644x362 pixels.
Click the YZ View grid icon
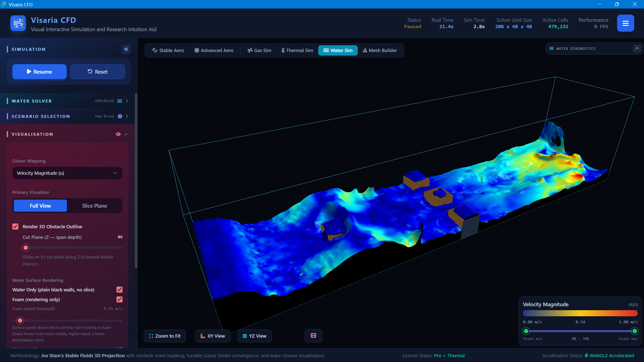pyautogui.click(x=245, y=336)
